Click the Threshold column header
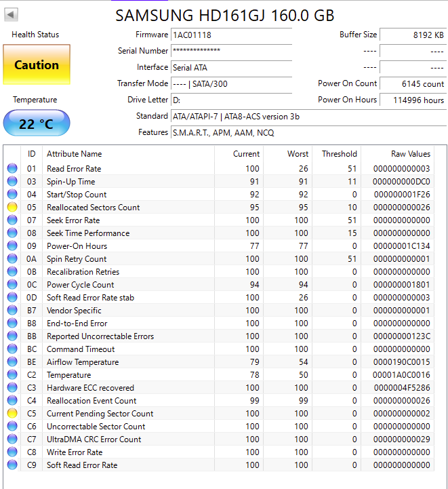The width and height of the screenshot is (448, 489). pos(337,154)
